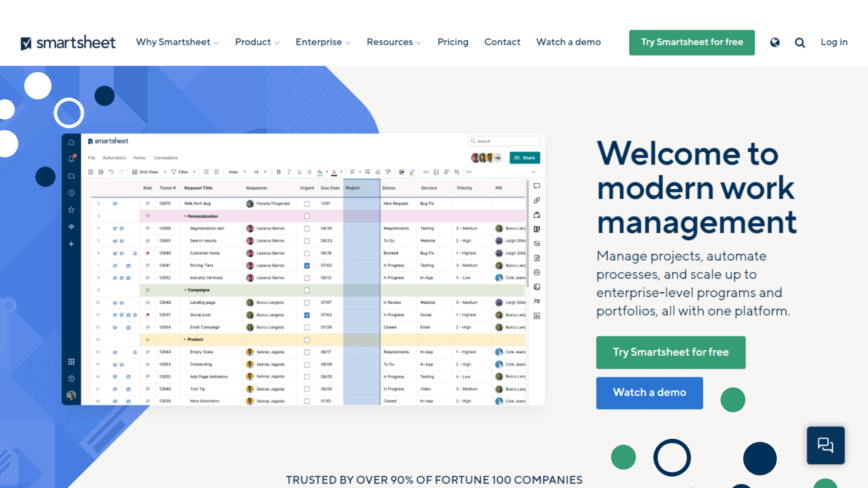Uncheck Urgent checkbox for Pricing Tiers
The width and height of the screenshot is (868, 488).
point(307,266)
